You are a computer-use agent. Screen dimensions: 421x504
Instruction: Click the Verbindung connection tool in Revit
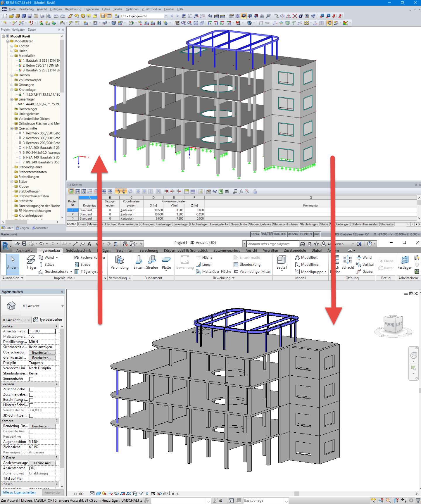pos(120,262)
